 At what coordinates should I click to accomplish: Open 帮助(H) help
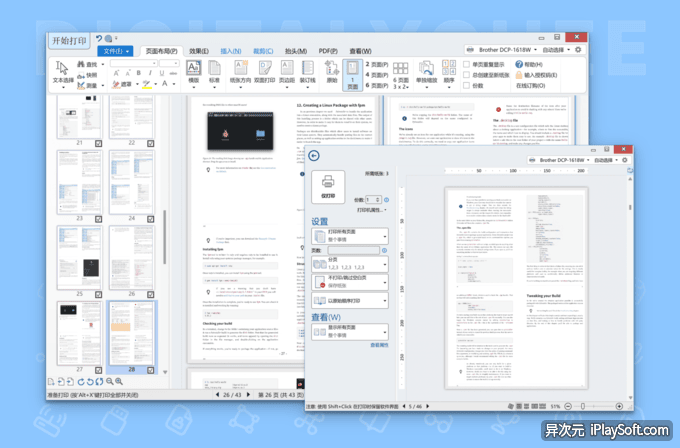click(529, 64)
